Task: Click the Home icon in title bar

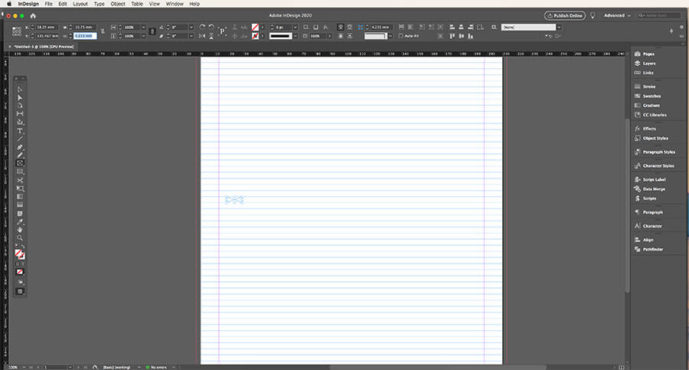Action: [x=33, y=15]
